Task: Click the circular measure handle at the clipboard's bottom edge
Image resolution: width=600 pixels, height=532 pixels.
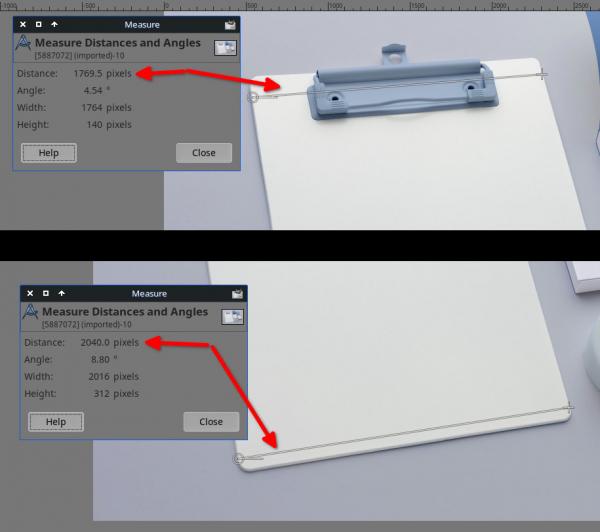Action: point(239,459)
